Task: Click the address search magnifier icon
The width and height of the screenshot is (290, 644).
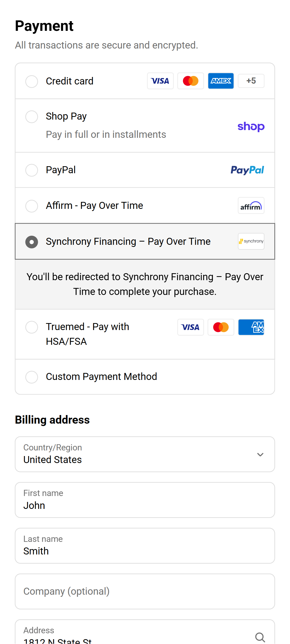Action: coord(260,637)
